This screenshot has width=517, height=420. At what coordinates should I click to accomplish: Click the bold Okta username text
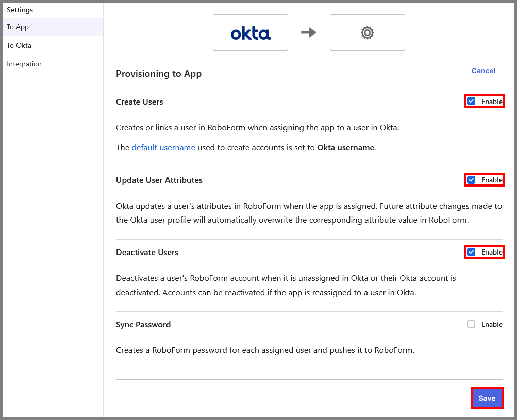(345, 147)
